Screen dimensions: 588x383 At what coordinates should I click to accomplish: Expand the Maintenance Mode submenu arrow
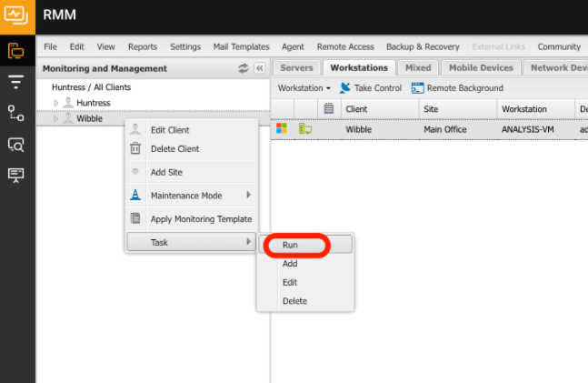point(248,195)
